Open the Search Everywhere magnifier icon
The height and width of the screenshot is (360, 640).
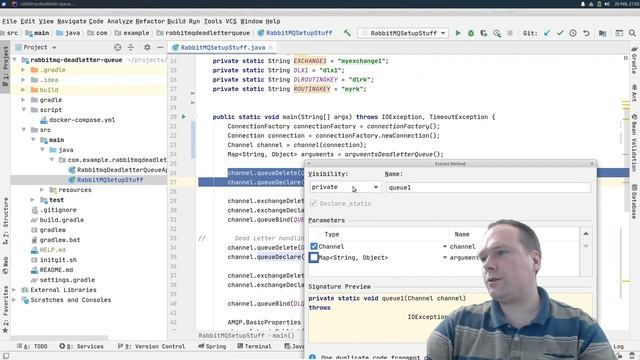tap(632, 33)
